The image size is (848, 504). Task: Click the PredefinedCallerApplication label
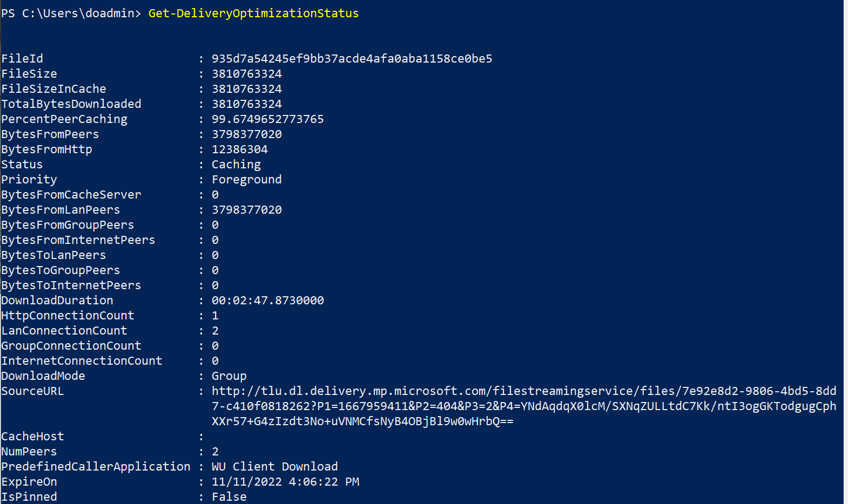click(96, 467)
